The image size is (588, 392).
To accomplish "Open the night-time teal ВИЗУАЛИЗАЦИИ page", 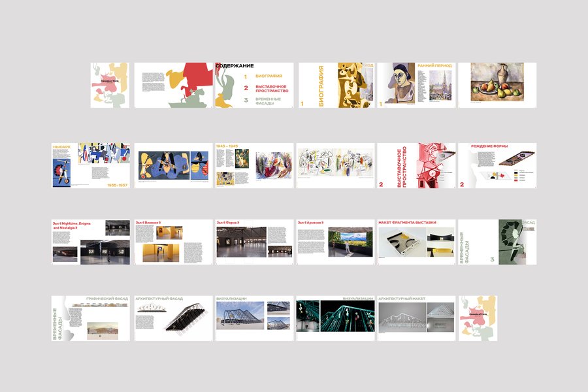I will point(335,318).
